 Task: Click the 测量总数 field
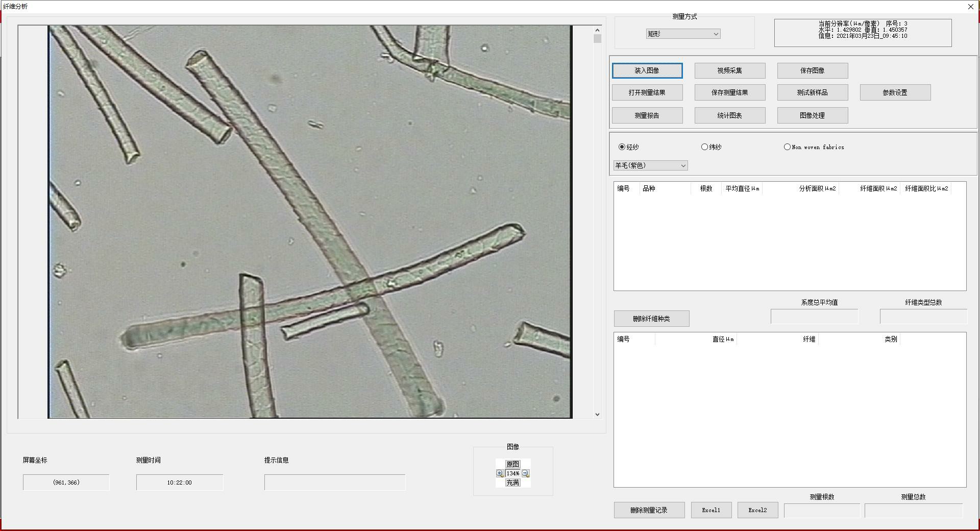pyautogui.click(x=913, y=510)
